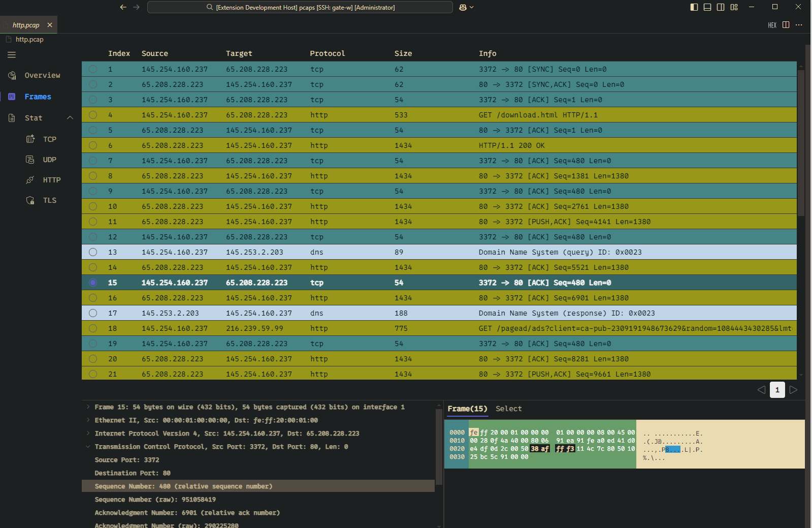Toggle bottom panel layout icon
Image resolution: width=812 pixels, height=528 pixels.
707,7
